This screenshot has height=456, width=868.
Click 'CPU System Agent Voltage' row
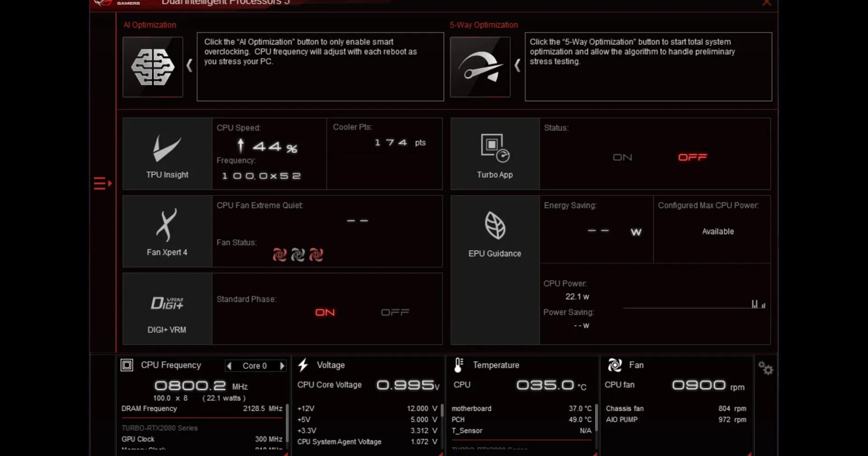(x=367, y=442)
